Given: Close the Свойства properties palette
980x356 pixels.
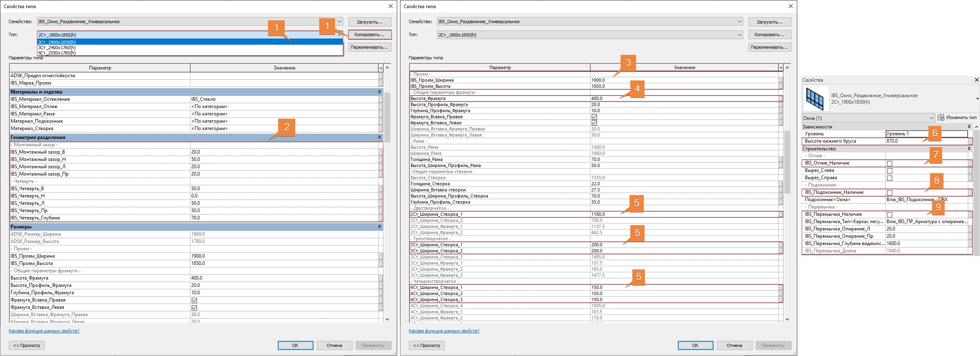Looking at the screenshot, I should (x=976, y=80).
